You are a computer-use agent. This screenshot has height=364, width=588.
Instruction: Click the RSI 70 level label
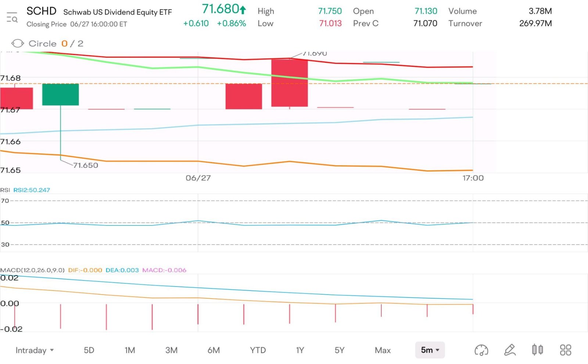5,201
